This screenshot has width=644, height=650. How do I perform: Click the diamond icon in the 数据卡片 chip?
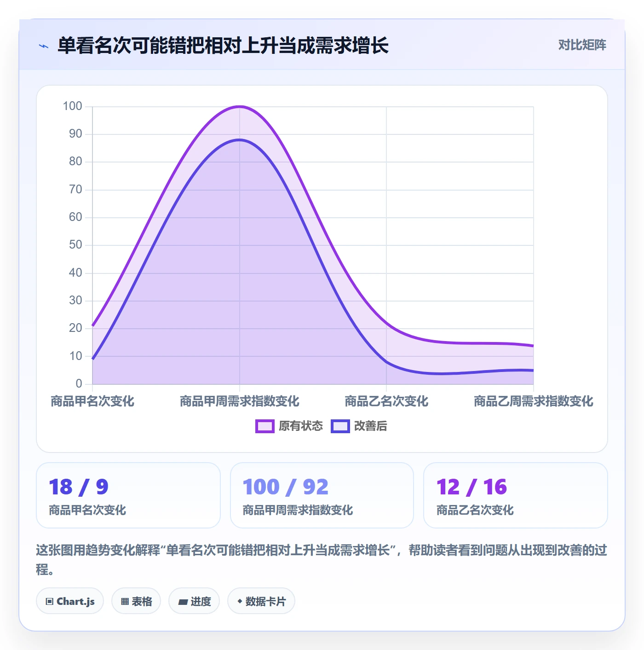[240, 601]
